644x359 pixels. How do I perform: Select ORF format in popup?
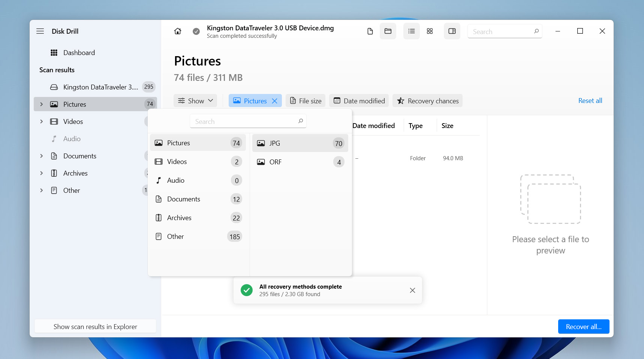point(300,162)
